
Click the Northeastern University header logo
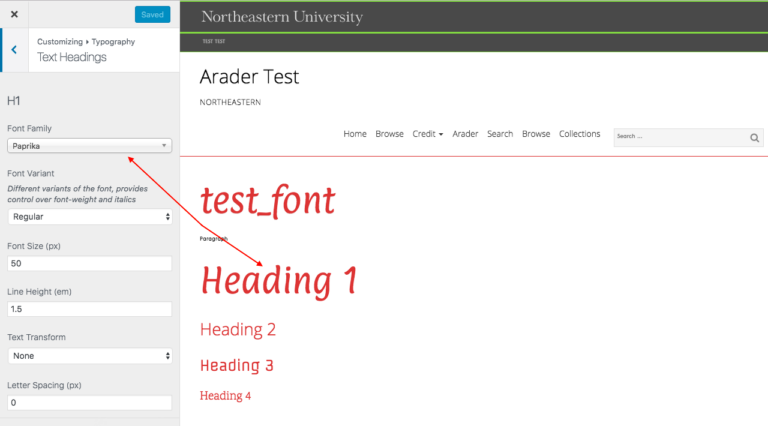(281, 17)
